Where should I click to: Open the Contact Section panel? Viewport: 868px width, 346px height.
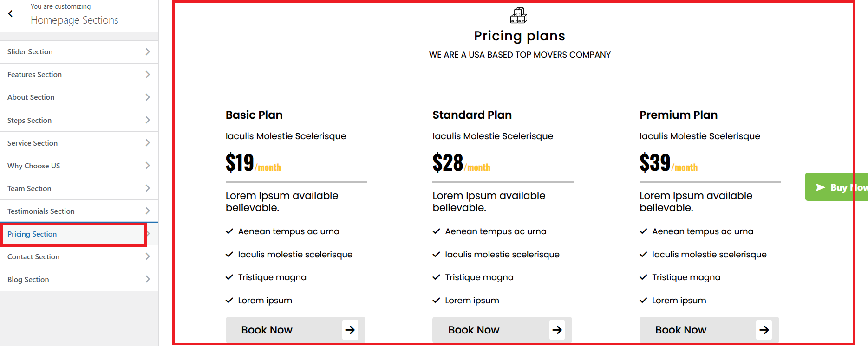tap(33, 256)
